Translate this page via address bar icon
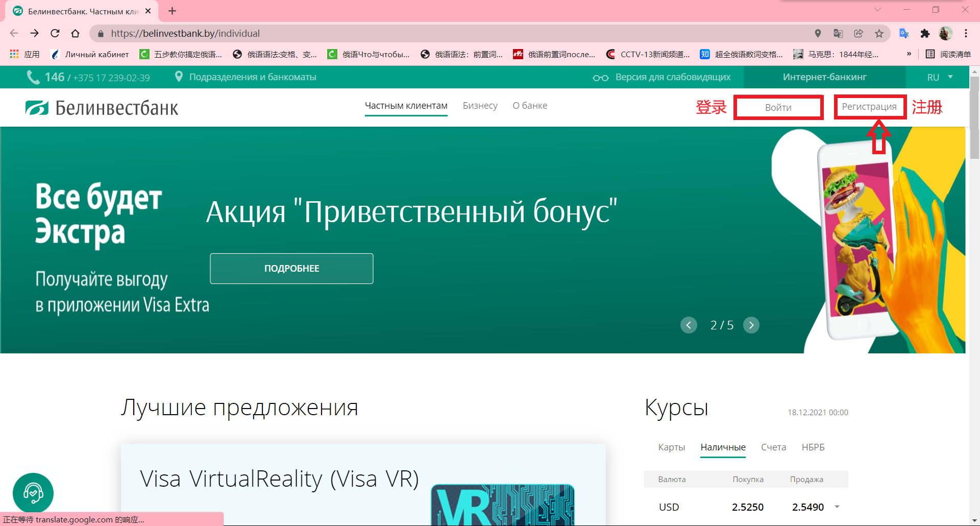This screenshot has width=980, height=526. pyautogui.click(x=838, y=33)
